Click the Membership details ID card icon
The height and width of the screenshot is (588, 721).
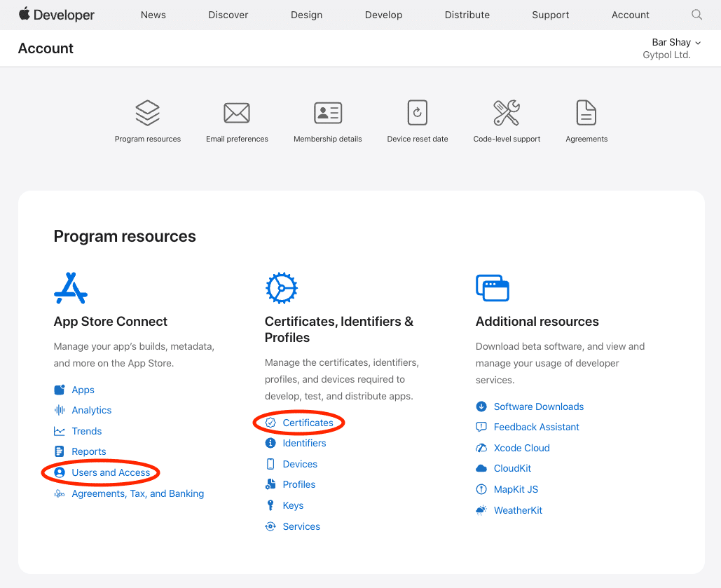pyautogui.click(x=328, y=113)
